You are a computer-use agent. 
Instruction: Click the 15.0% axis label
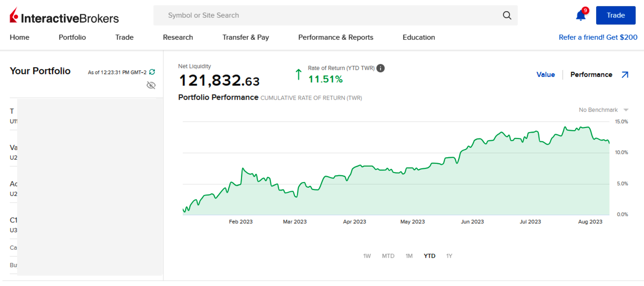click(621, 122)
